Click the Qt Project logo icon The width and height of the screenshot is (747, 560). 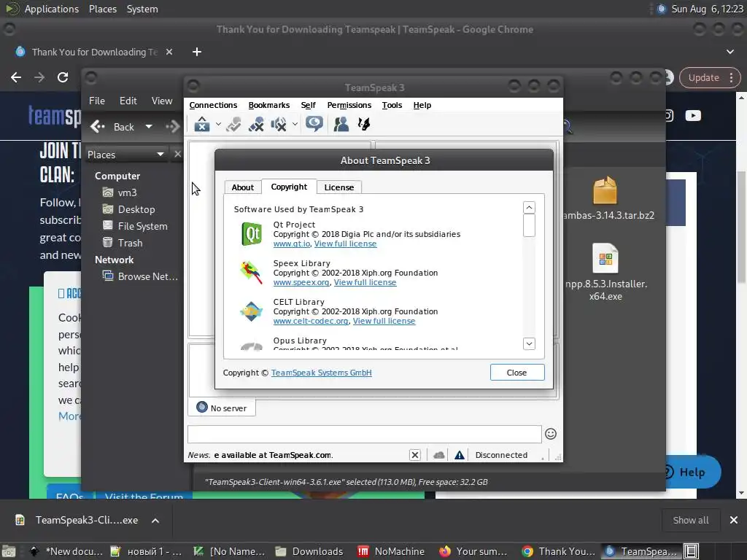pos(252,234)
